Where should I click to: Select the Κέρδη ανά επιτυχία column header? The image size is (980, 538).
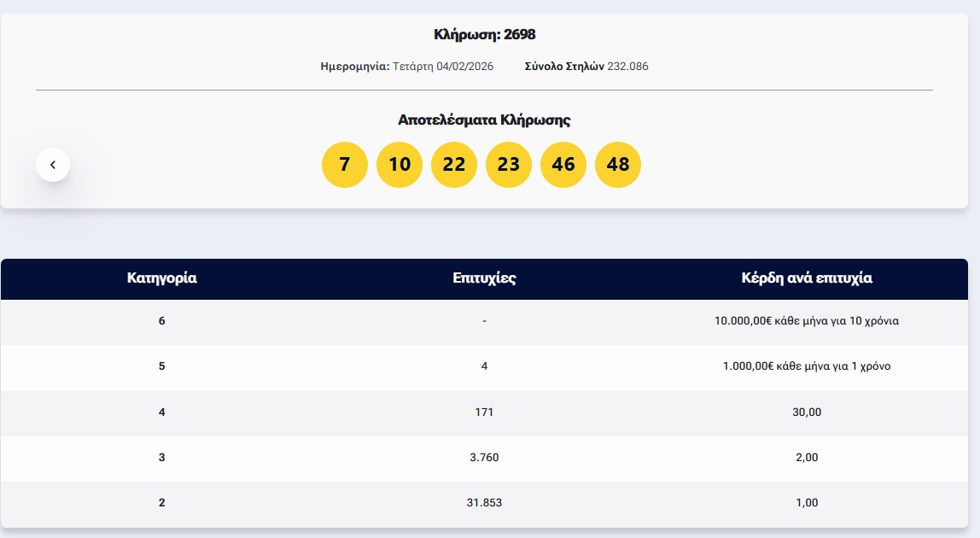click(x=807, y=278)
